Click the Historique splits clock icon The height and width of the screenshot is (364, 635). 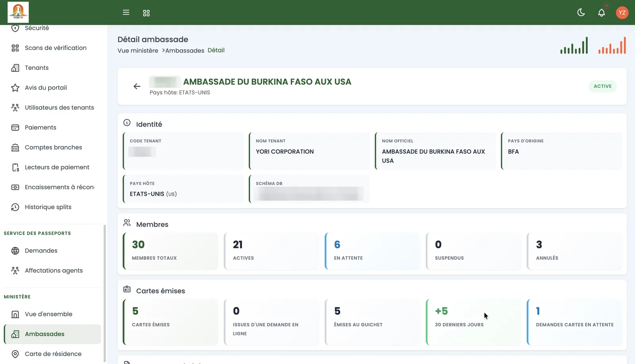point(15,207)
